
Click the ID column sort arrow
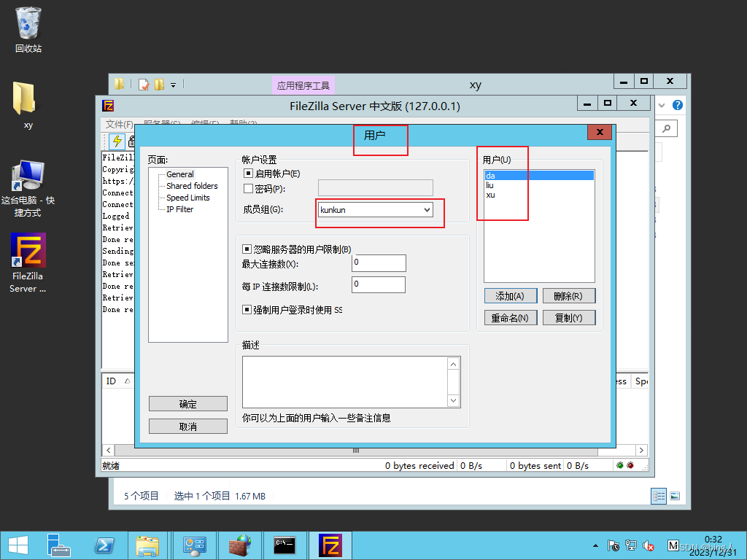[127, 381]
